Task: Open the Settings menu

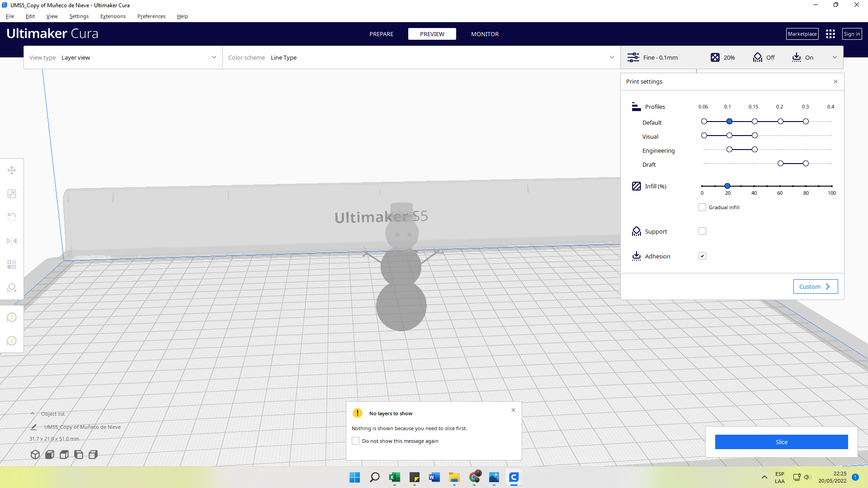Action: [x=79, y=16]
